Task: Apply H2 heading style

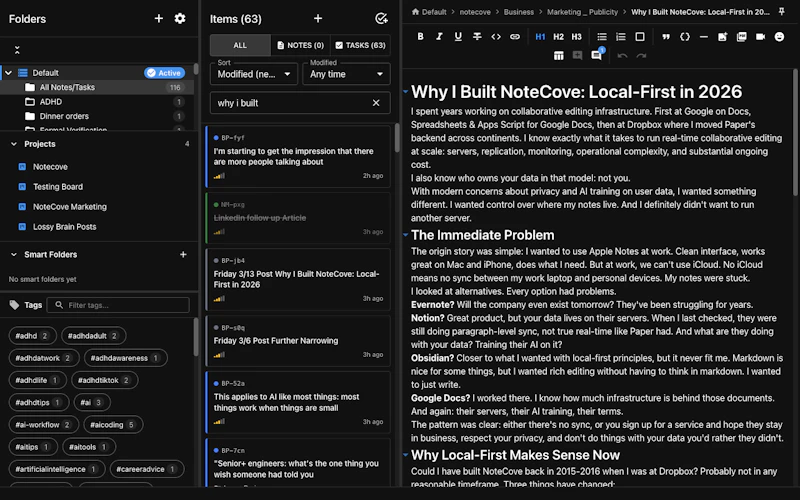Action: pyautogui.click(x=559, y=36)
